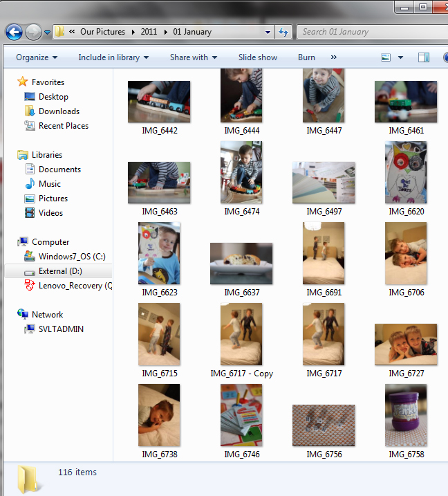The image size is (448, 496).
Task: Show more toolbar commands chevron
Action: [x=334, y=57]
